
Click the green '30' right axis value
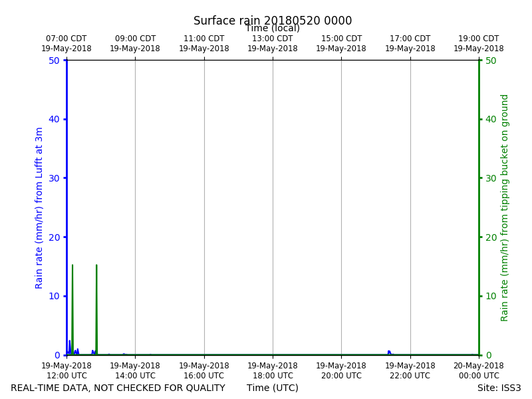tap(491, 178)
